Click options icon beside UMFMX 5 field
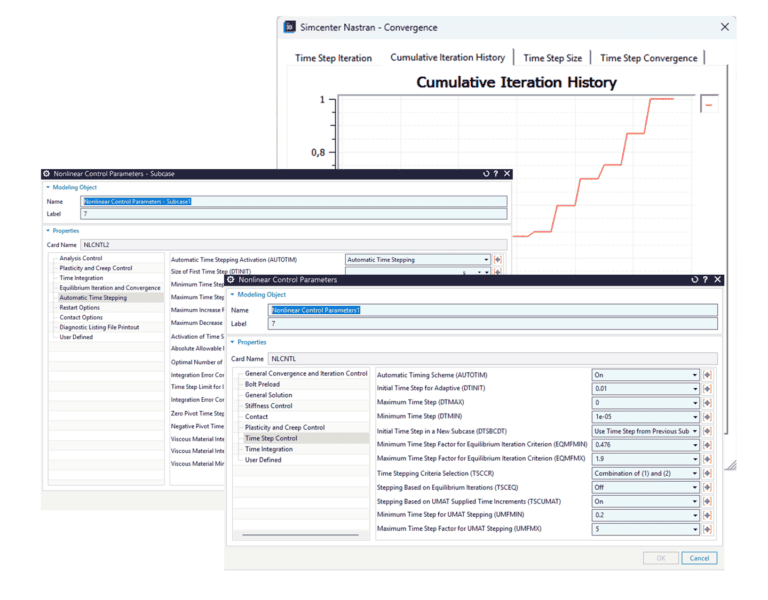This screenshot has width=768, height=600. (x=707, y=529)
